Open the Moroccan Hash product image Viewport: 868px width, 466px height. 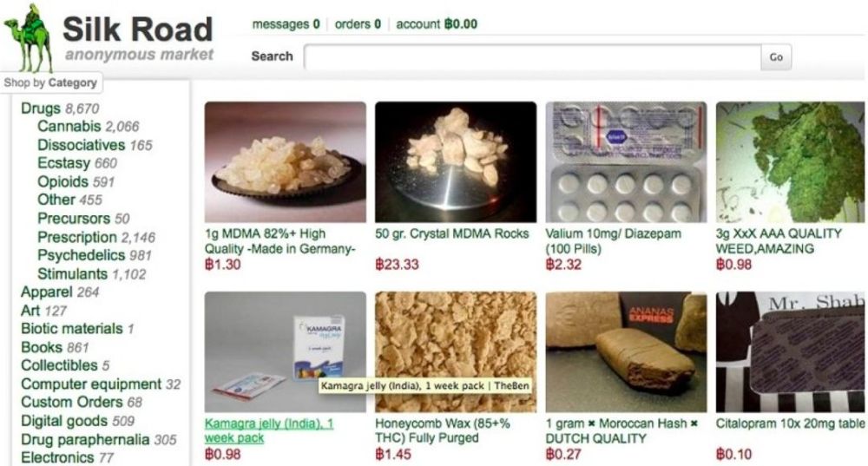[x=626, y=352]
